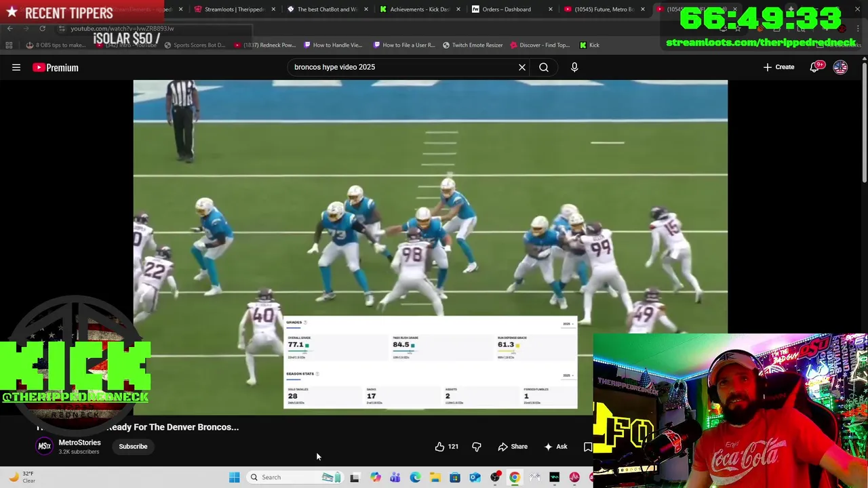Open the 32°F weather widget
Image resolution: width=868 pixels, height=488 pixels.
click(22, 477)
